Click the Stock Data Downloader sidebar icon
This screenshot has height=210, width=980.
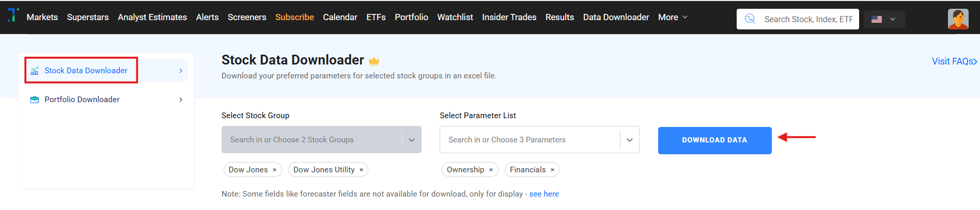[x=35, y=71]
